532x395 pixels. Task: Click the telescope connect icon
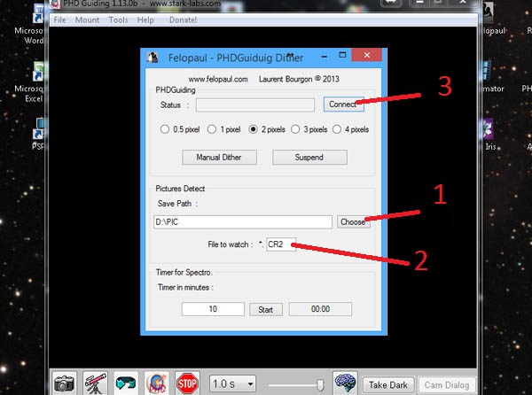click(x=95, y=383)
